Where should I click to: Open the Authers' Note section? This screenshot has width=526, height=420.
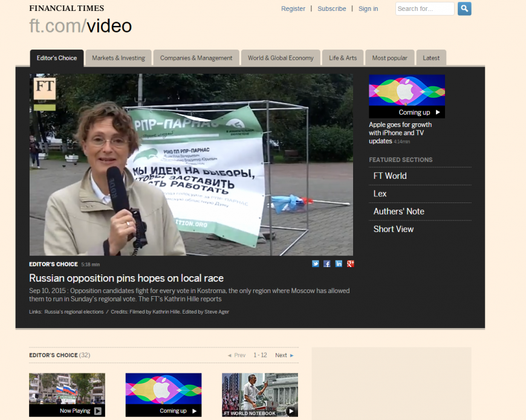pos(399,212)
